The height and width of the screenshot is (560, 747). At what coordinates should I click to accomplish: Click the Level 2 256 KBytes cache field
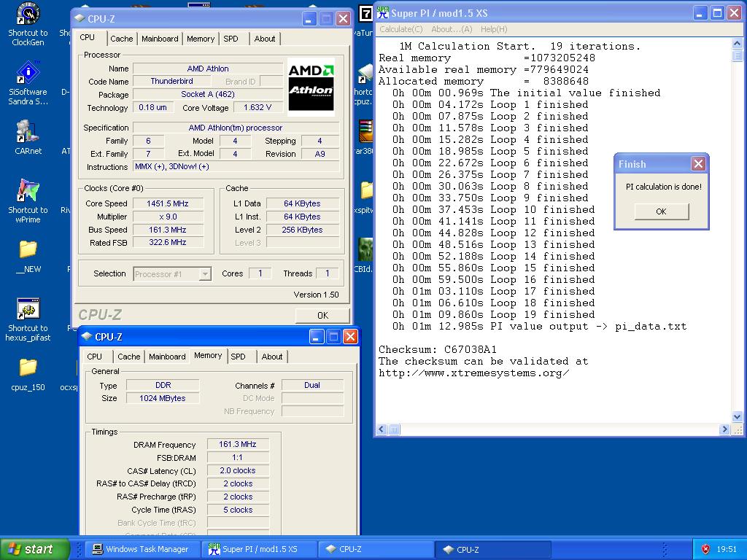pyautogui.click(x=302, y=230)
